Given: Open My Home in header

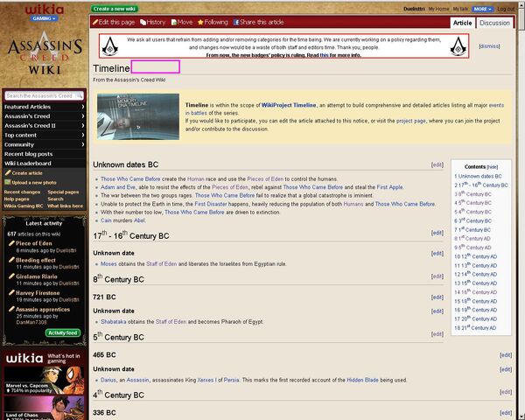Looking at the screenshot, I should [438, 9].
